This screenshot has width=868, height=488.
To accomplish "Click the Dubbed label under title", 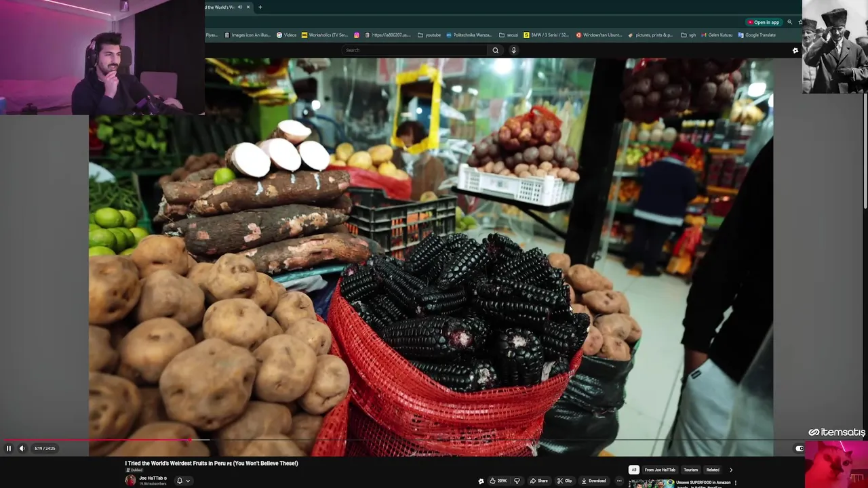I will point(134,470).
